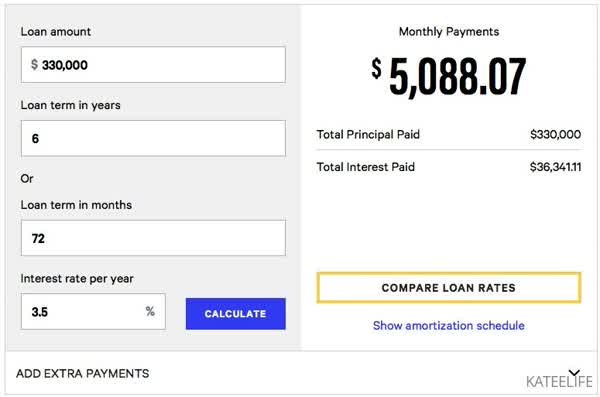Click the Loan amount label text

[x=55, y=31]
